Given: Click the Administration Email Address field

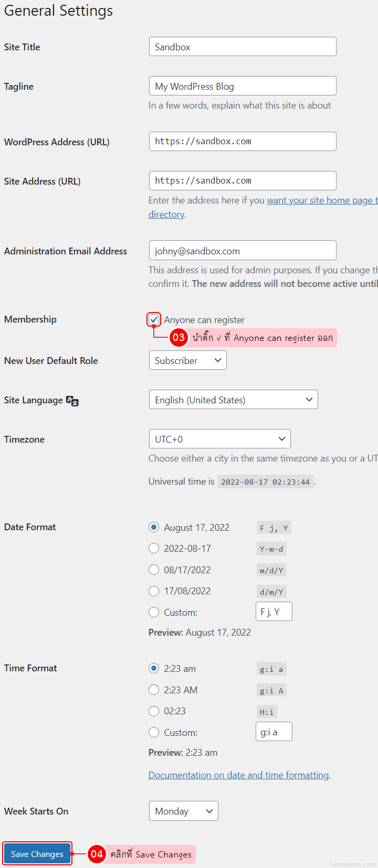Looking at the screenshot, I should [x=243, y=251].
